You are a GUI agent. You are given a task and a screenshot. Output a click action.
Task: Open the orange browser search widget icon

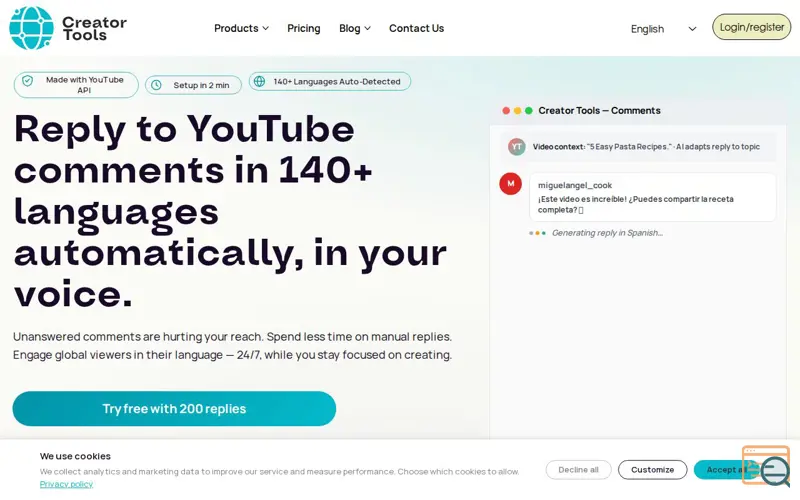point(766,465)
